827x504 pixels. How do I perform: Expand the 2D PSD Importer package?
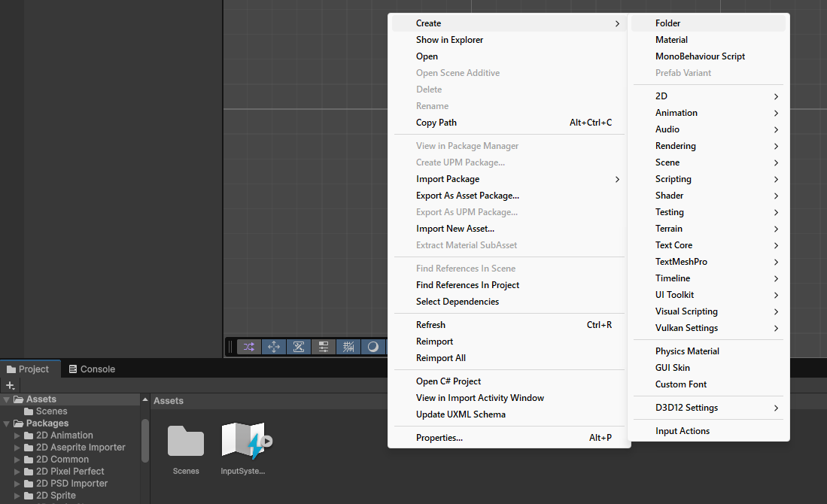click(x=17, y=484)
